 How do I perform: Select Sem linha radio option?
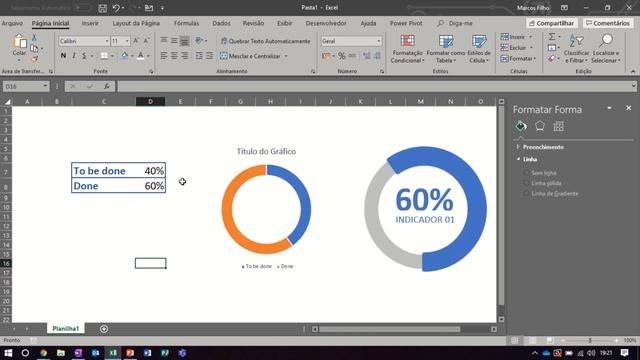tap(527, 173)
